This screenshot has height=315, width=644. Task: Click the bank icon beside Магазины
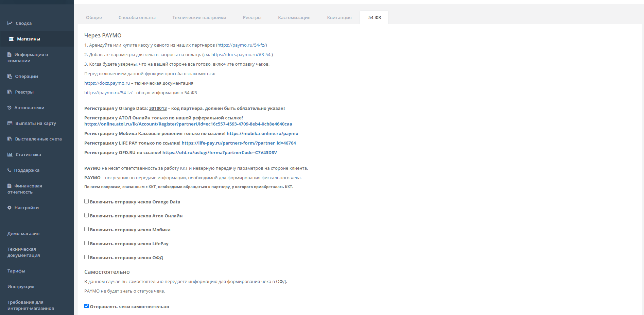click(11, 39)
